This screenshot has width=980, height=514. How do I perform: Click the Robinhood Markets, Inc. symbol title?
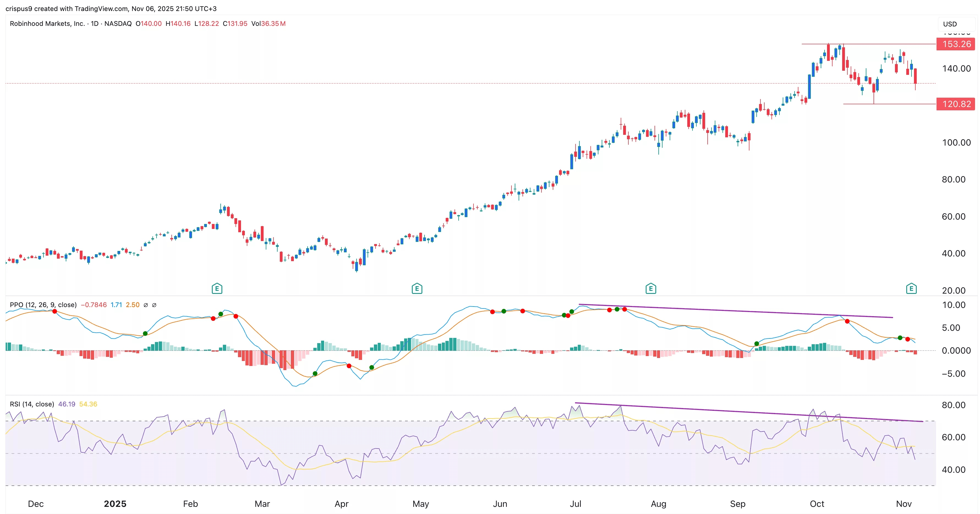click(x=47, y=24)
